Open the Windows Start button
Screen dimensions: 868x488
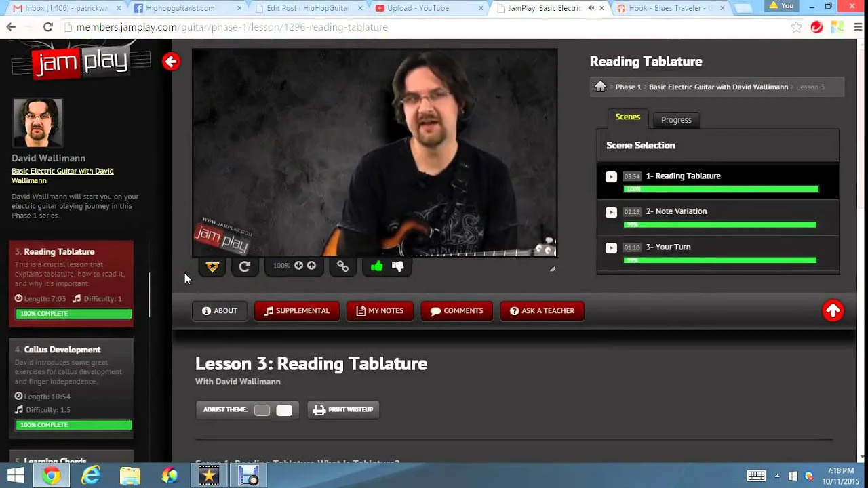coord(16,476)
